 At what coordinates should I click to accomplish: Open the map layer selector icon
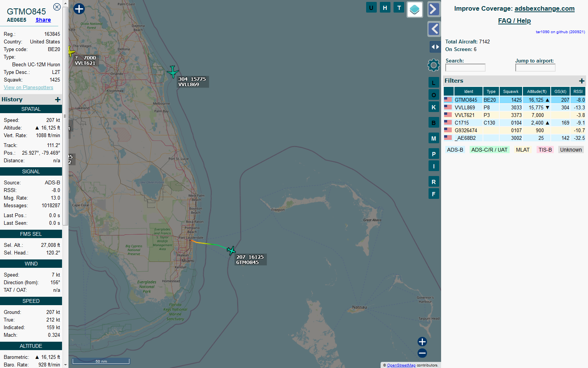(415, 9)
